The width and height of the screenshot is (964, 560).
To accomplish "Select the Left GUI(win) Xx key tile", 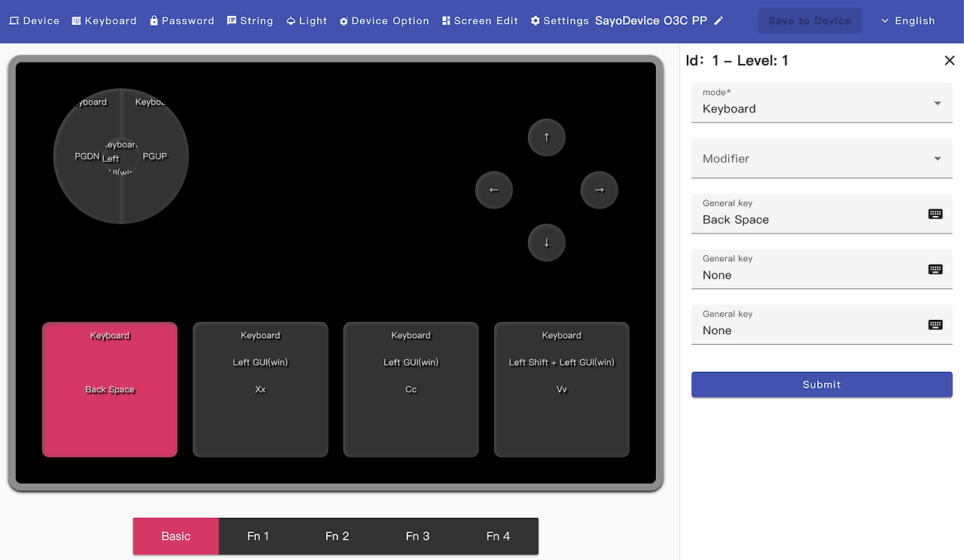I will point(261,390).
